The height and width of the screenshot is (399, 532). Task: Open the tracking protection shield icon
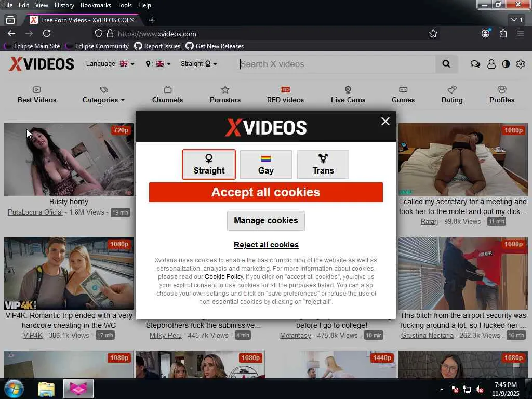[98, 34]
